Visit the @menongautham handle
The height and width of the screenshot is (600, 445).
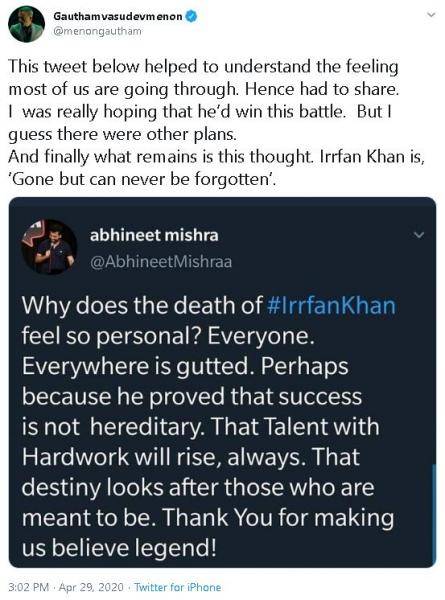coord(97,31)
